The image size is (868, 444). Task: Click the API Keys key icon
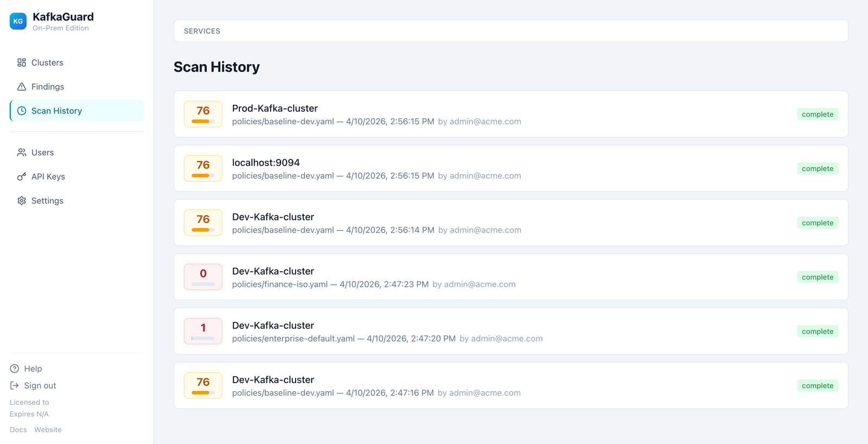coord(22,176)
